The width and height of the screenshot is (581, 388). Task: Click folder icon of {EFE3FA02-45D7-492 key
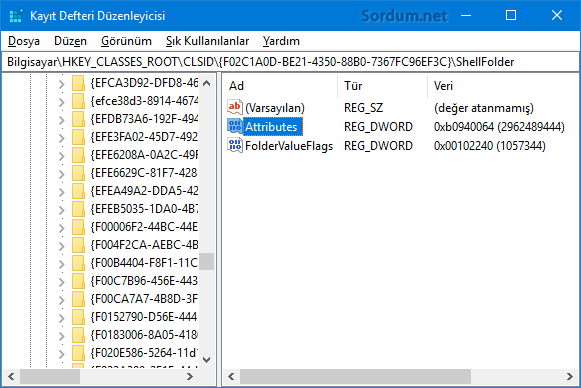78,137
